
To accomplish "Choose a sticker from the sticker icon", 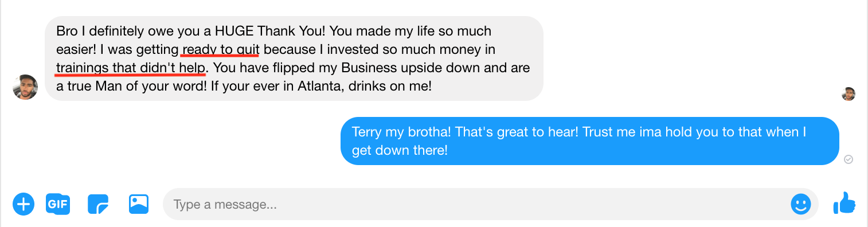I will click(98, 204).
